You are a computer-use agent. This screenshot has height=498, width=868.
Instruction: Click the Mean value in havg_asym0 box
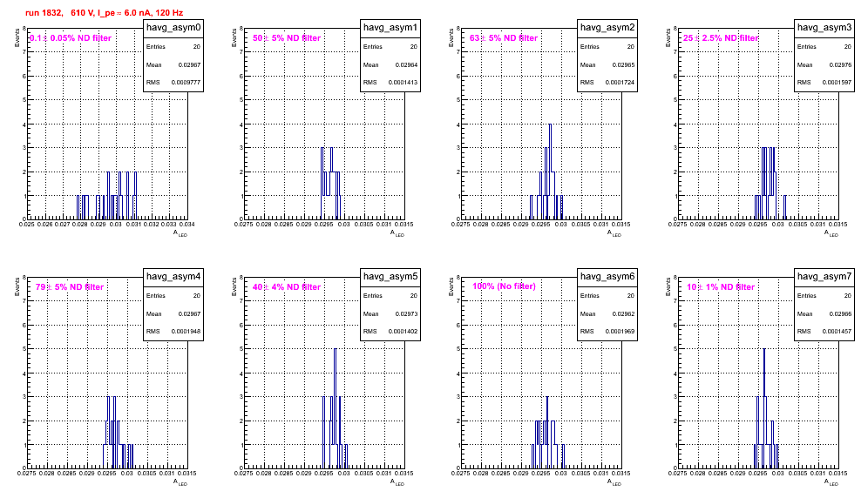[189, 64]
